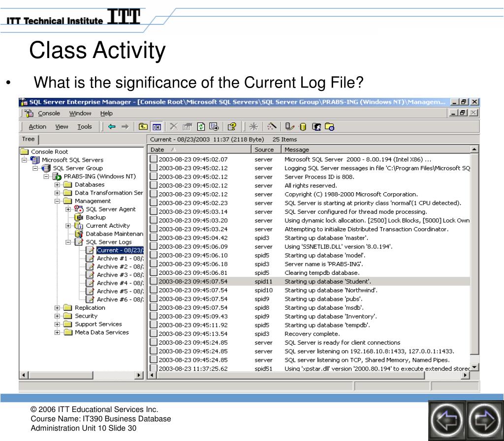Collapse the SQL Server Group node
This screenshot has width=504, height=441.
point(35,168)
